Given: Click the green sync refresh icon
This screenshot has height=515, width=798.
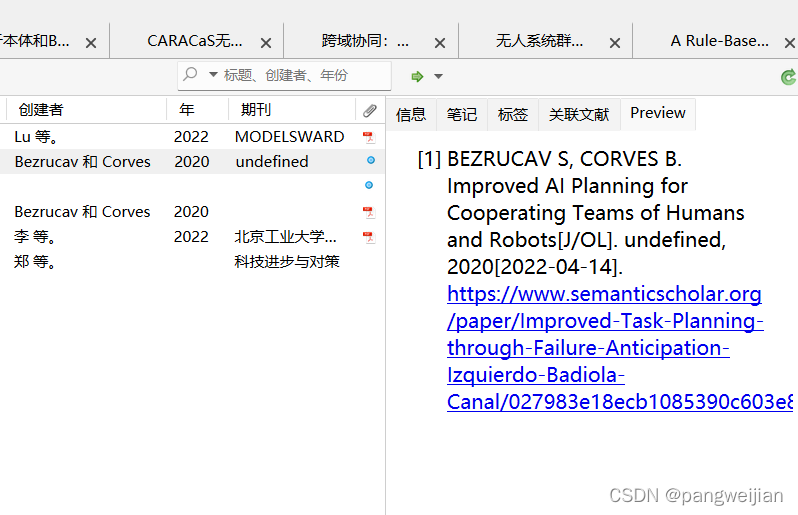Looking at the screenshot, I should (788, 77).
